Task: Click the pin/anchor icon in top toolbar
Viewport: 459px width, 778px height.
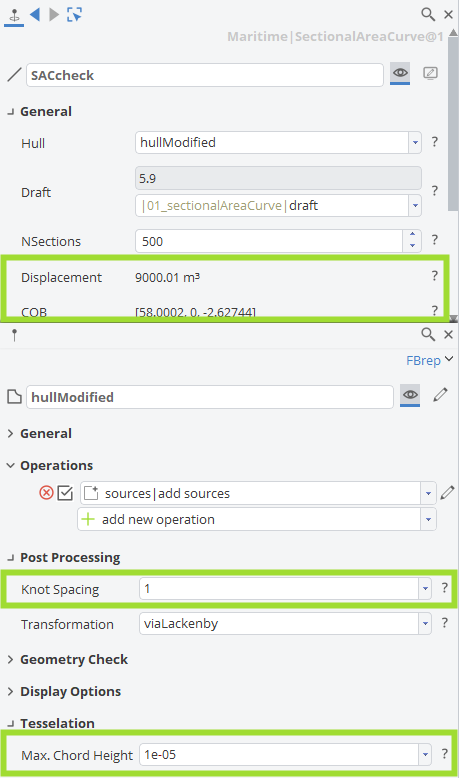Action: click(x=14, y=15)
